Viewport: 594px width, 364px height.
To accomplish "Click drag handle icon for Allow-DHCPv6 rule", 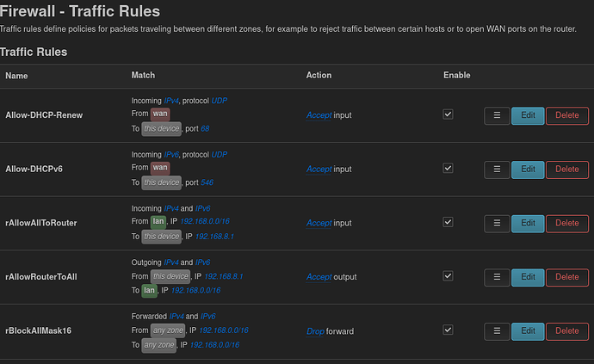I will pyautogui.click(x=497, y=169).
